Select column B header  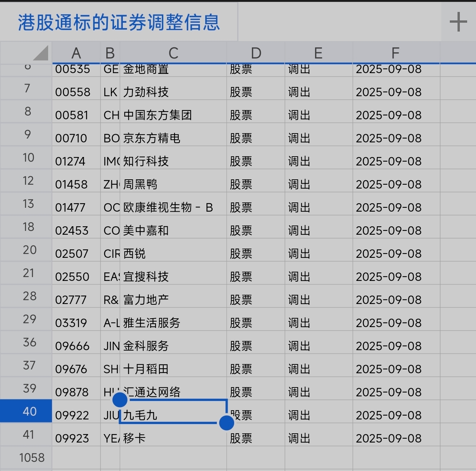[110, 53]
